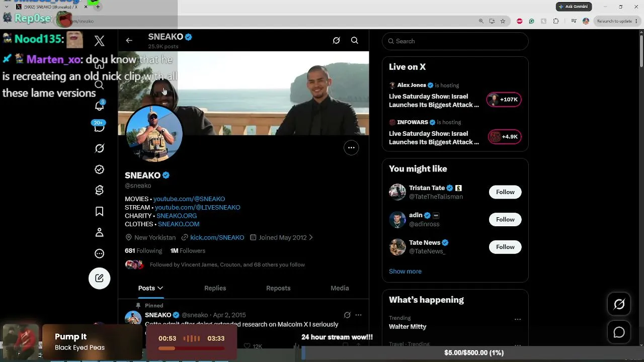Bookmark this page with the star
Screen dimensions: 644x362
click(503, 21)
